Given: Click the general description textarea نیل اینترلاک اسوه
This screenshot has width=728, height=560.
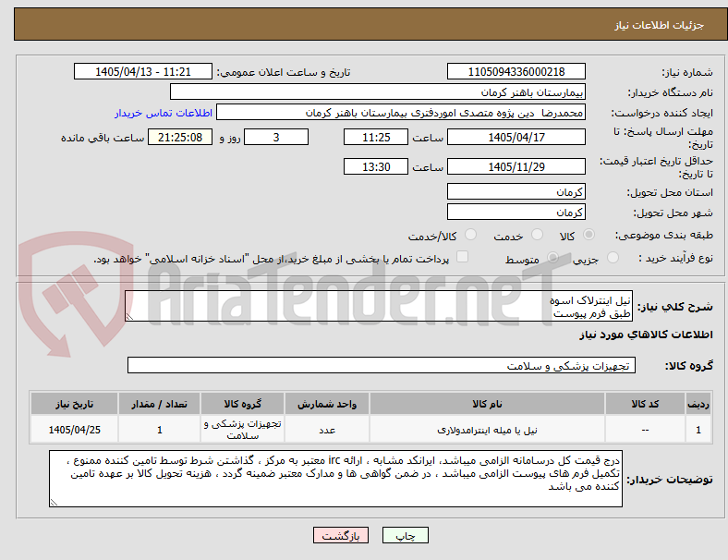Looking at the screenshot, I should [379, 306].
